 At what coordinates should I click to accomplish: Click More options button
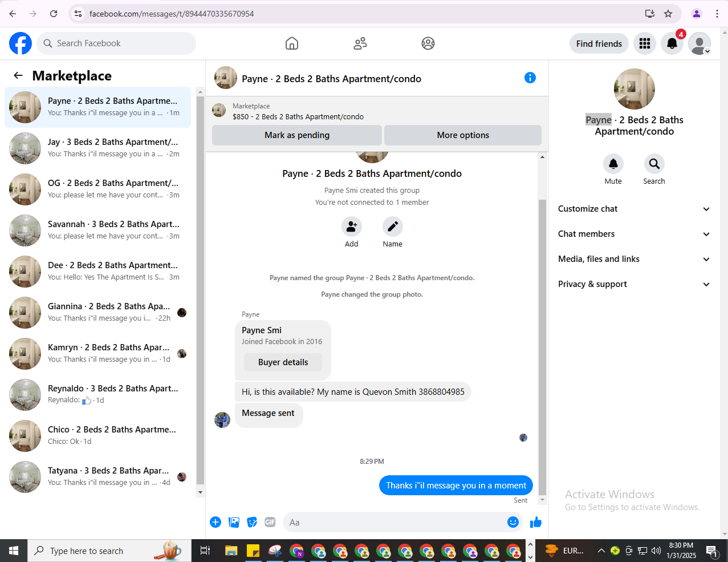[x=463, y=135]
